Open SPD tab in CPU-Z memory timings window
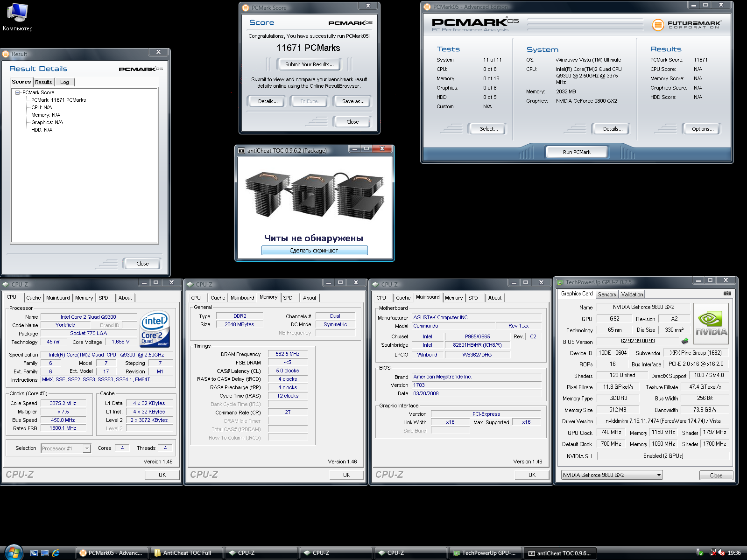 [x=288, y=298]
